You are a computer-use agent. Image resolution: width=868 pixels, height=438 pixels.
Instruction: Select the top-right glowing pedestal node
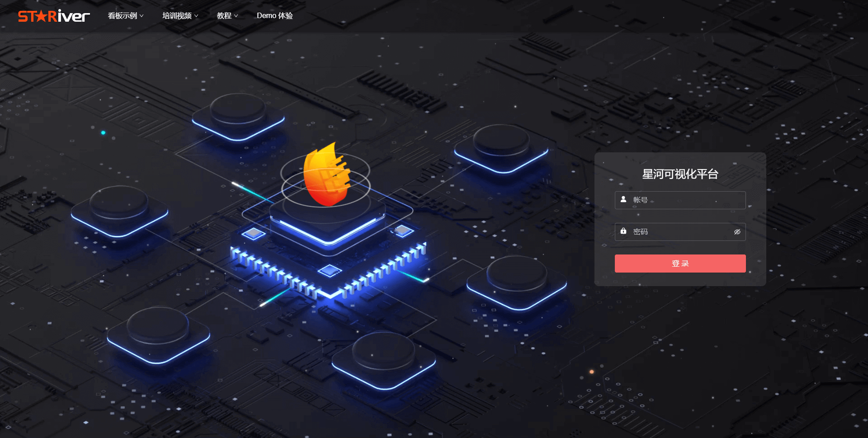tap(501, 148)
